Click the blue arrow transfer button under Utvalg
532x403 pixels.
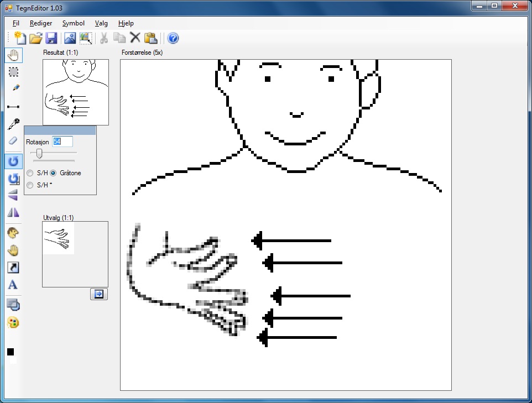click(99, 294)
